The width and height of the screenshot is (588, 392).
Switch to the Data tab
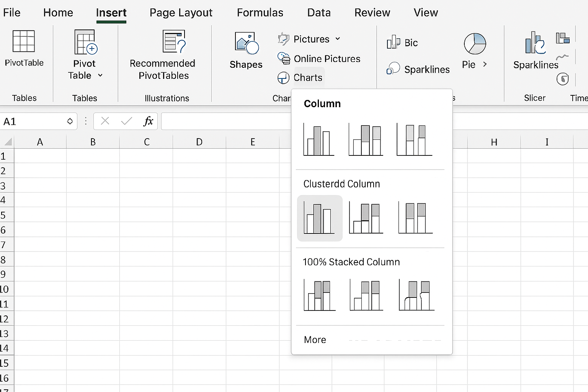point(319,13)
